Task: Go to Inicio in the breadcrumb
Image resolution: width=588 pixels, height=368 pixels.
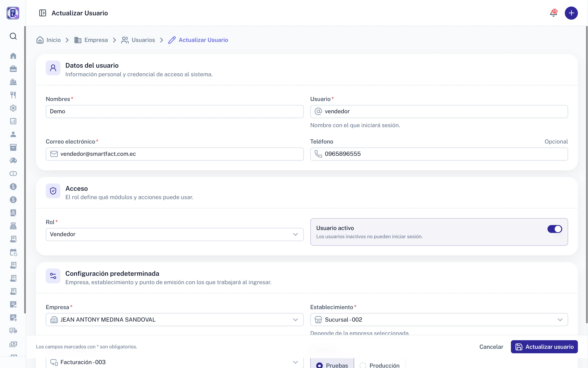Action: coord(49,40)
